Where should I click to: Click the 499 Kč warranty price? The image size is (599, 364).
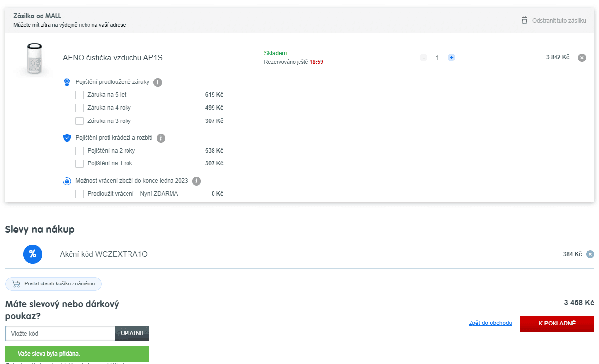pyautogui.click(x=214, y=108)
